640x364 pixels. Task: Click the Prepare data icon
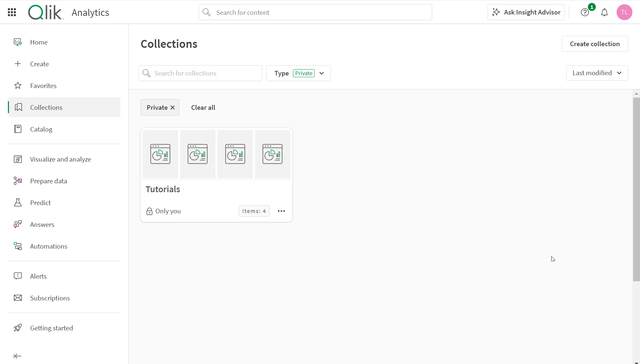click(x=17, y=181)
